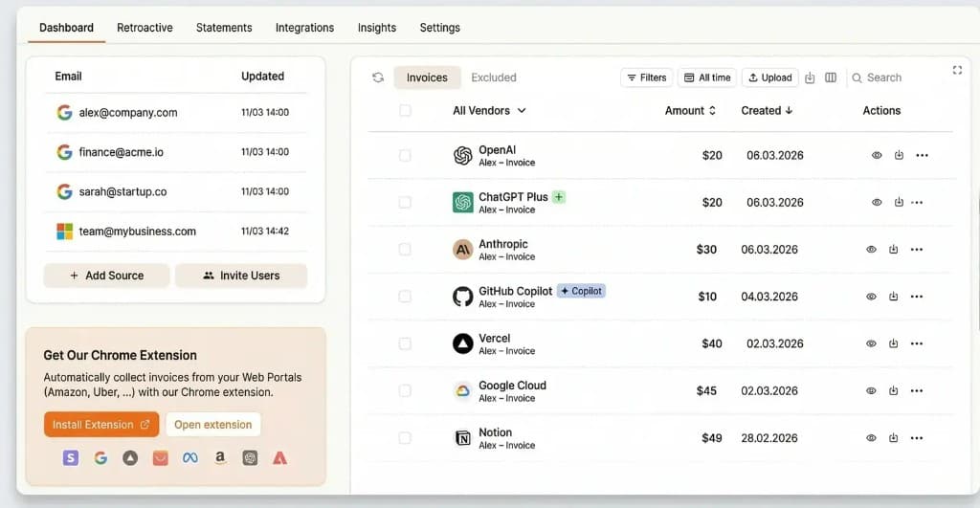
Task: Click the Amazon icon in extension card
Action: pyautogui.click(x=220, y=458)
